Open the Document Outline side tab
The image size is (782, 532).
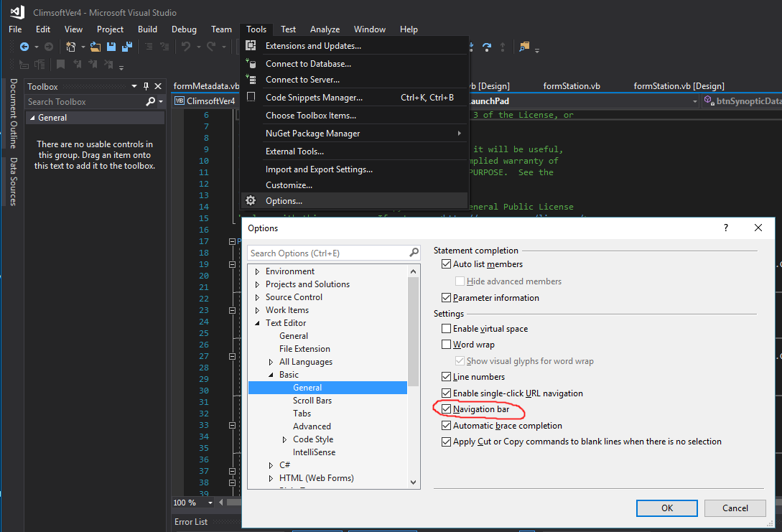(14, 113)
